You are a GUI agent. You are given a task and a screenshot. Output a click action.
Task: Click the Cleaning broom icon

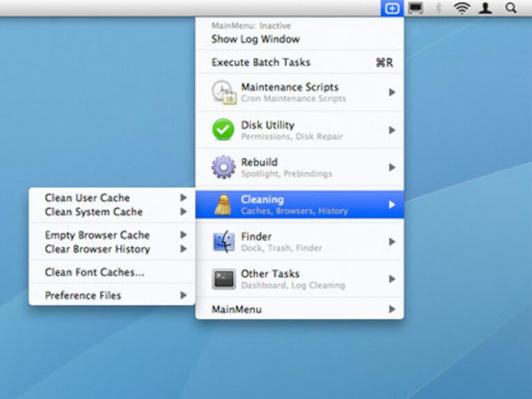click(223, 204)
